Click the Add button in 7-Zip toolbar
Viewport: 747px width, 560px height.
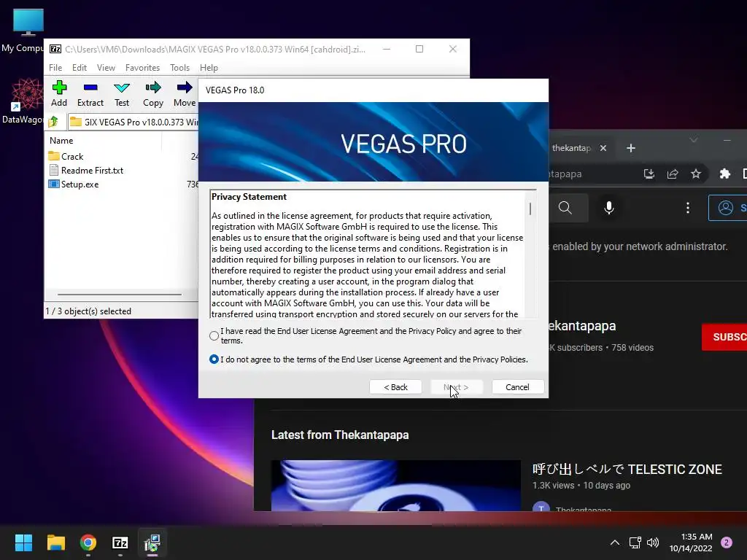coord(59,94)
